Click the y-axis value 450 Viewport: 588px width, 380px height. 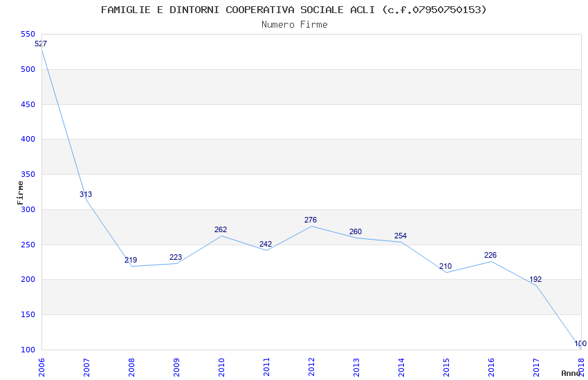pos(28,104)
